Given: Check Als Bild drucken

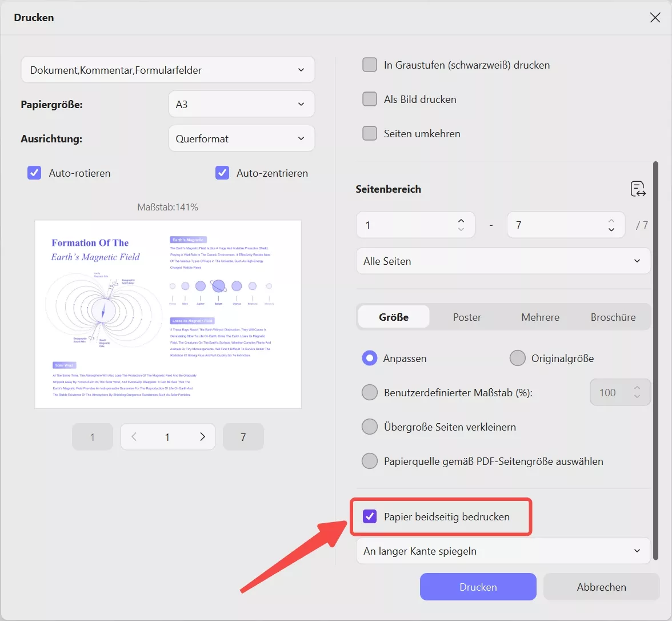Looking at the screenshot, I should 370,99.
